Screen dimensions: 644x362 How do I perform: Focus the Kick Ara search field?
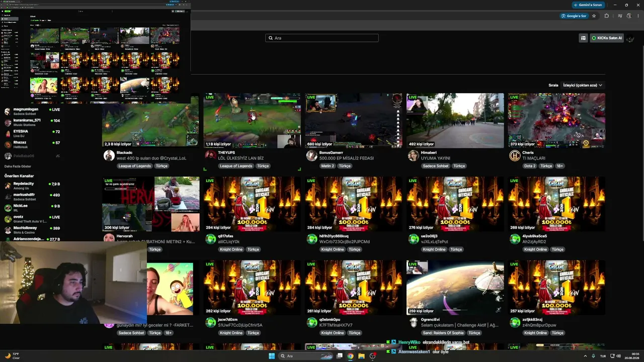point(322,38)
